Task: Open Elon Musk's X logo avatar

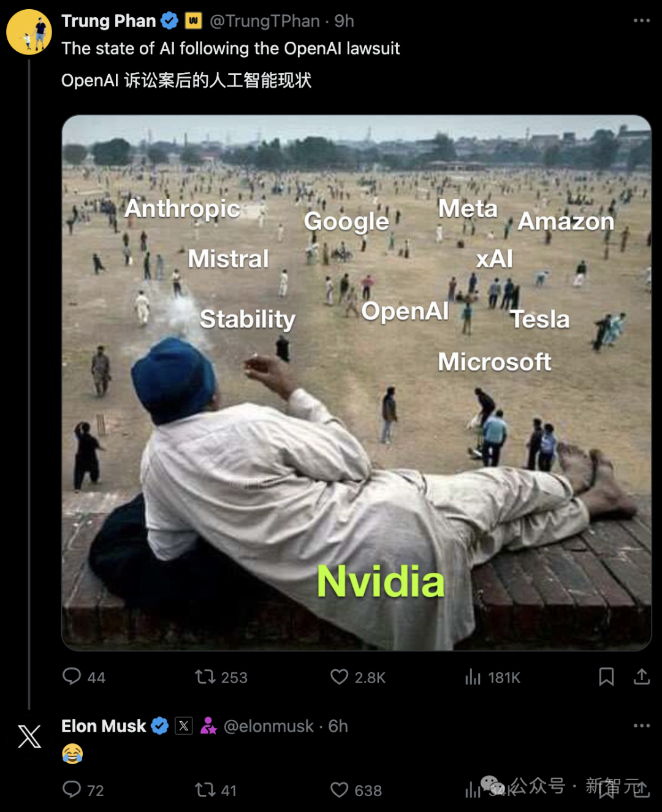Action: (x=29, y=736)
